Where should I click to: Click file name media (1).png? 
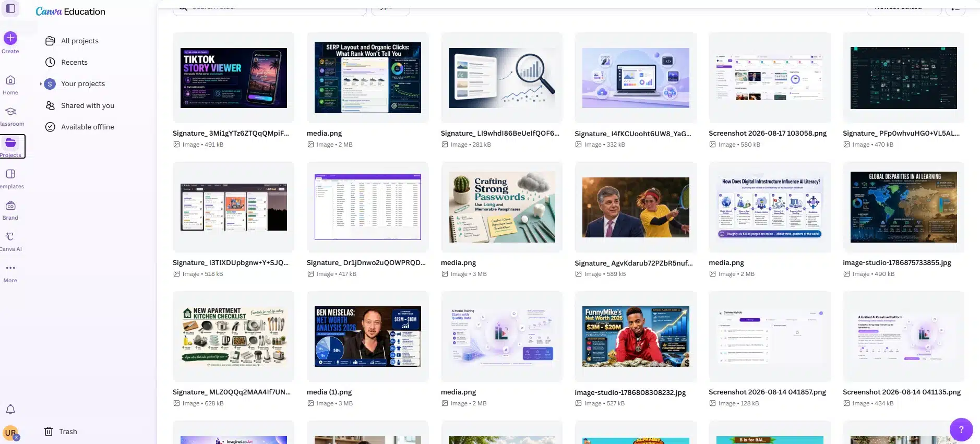pyautogui.click(x=329, y=392)
